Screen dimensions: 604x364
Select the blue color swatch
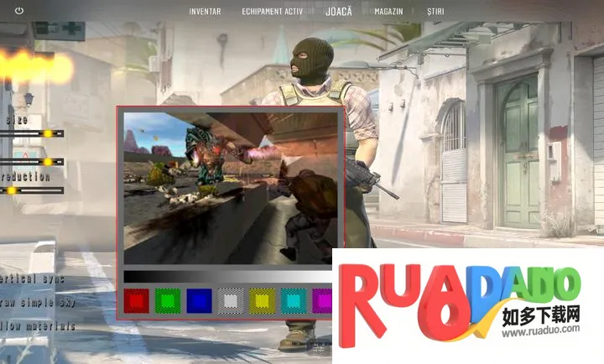click(199, 299)
